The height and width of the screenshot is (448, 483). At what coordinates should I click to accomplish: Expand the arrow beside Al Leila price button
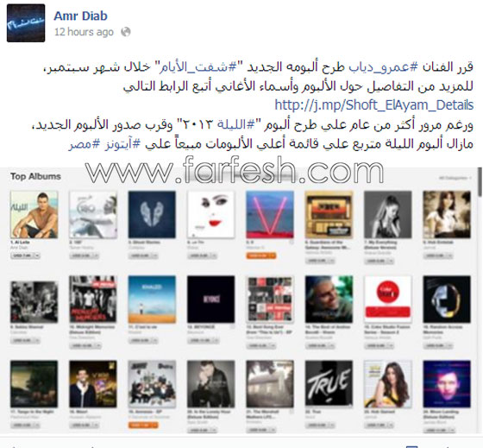(x=37, y=256)
